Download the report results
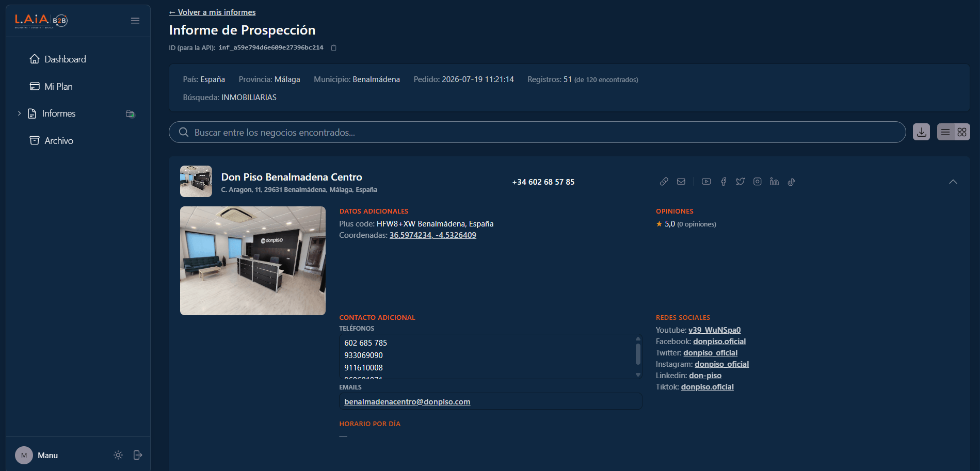Screen dimensions: 980x471 point(921,132)
